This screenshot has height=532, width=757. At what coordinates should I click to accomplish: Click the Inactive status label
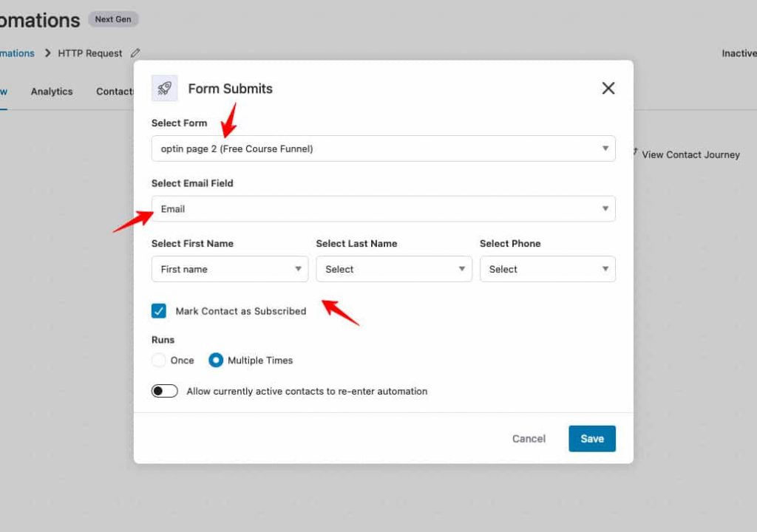point(739,53)
